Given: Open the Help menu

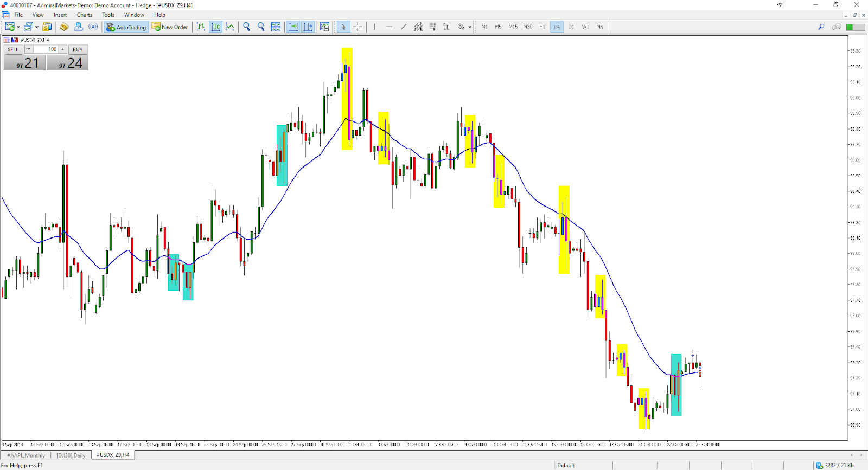Looking at the screenshot, I should click(x=159, y=15).
